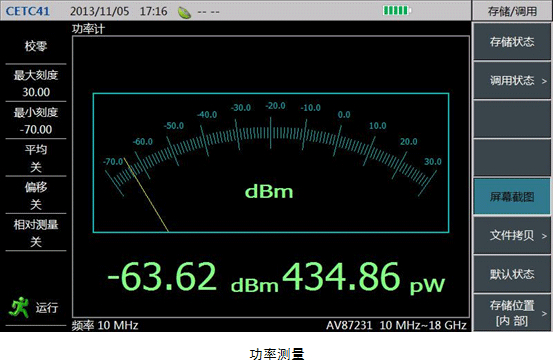Toggle 相对测量 relative measurement
553x364 pixels.
(36, 233)
